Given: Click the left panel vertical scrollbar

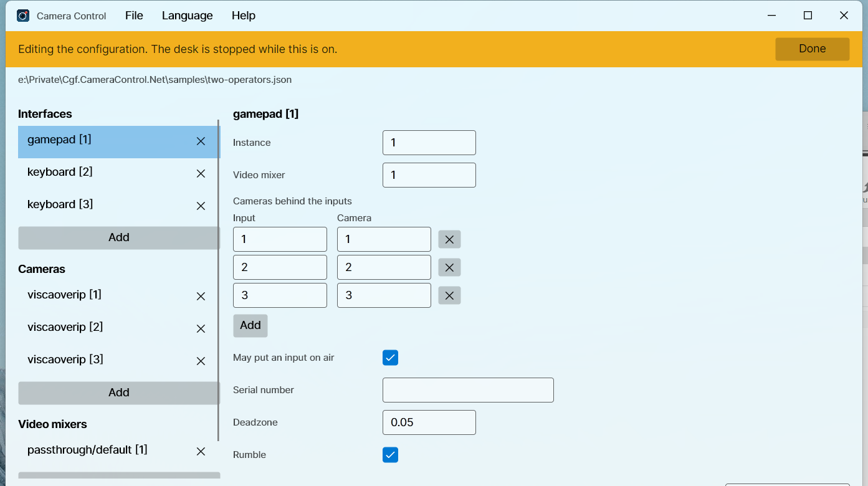Looking at the screenshot, I should pos(219,280).
